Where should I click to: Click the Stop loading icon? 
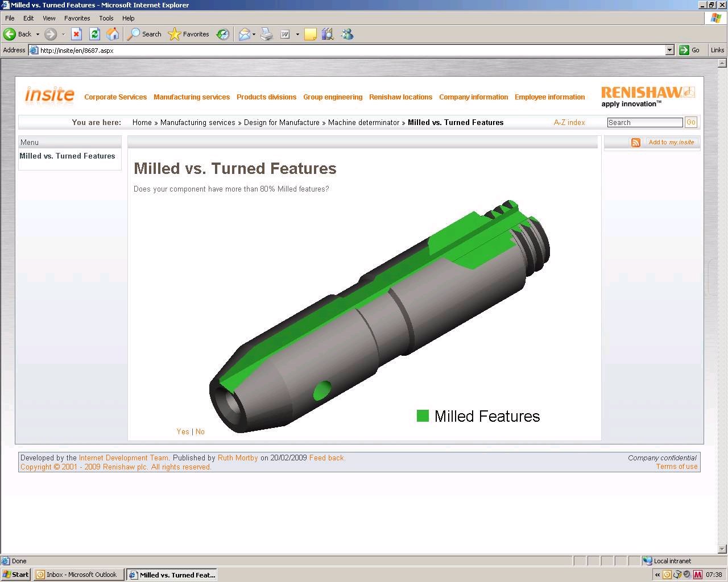click(x=76, y=34)
